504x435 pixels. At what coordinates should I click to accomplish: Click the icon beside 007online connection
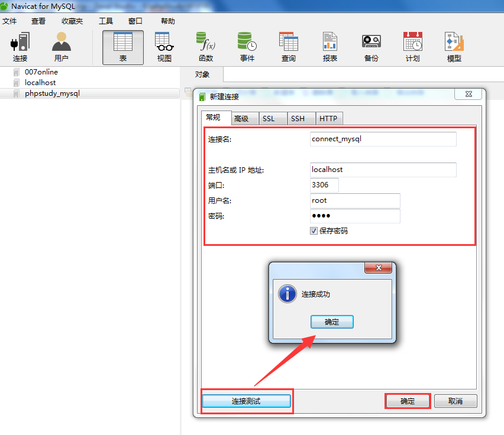tap(17, 72)
